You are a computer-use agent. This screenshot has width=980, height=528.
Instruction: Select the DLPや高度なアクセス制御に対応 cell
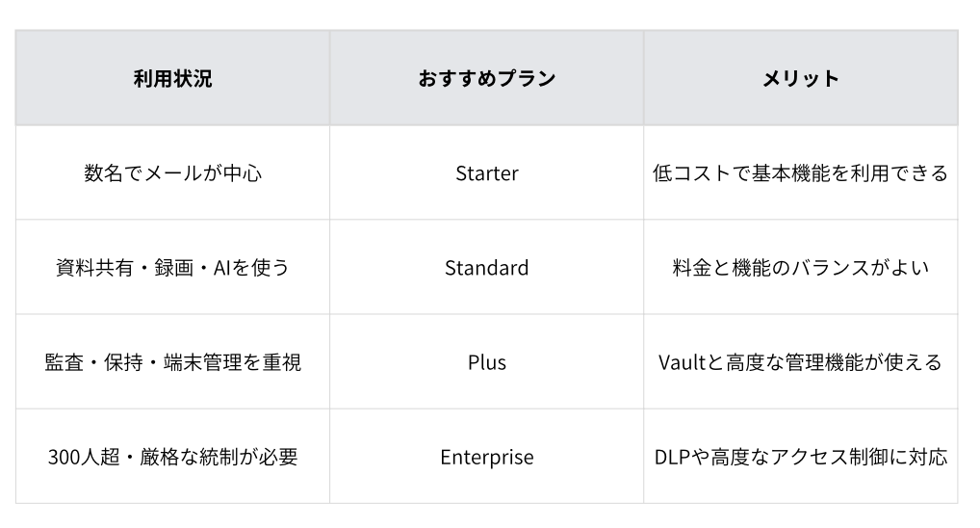[801, 457]
